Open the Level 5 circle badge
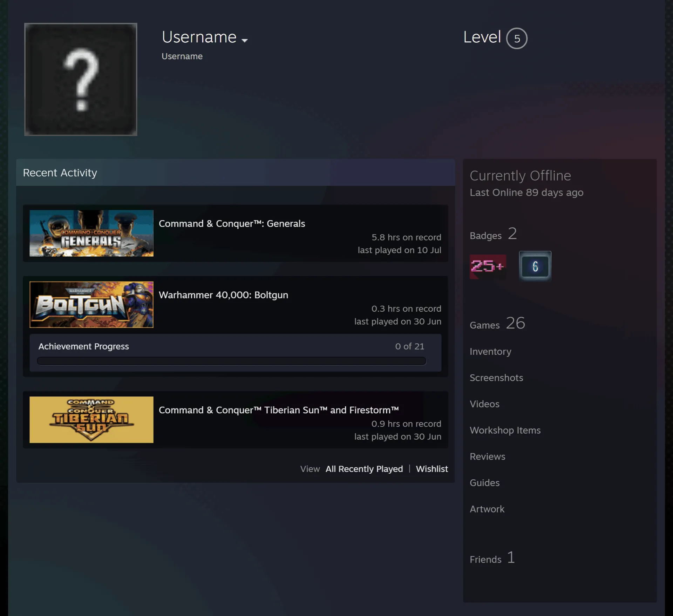 click(517, 38)
